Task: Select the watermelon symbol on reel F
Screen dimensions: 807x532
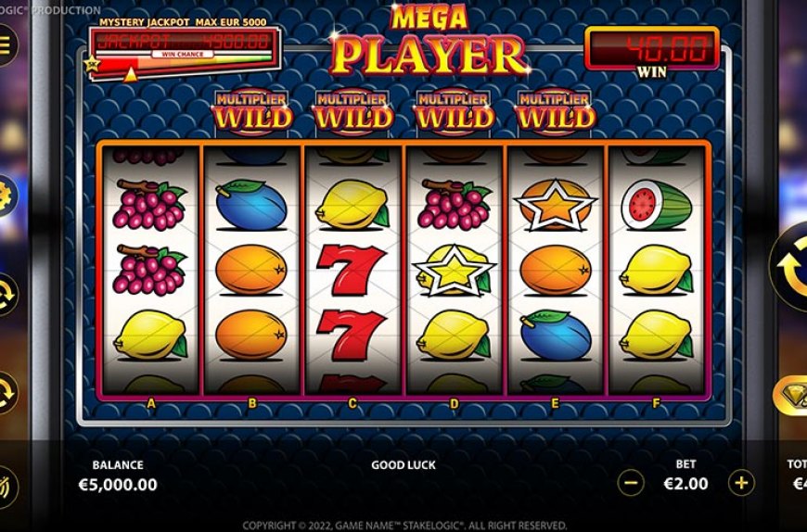Action: pyautogui.click(x=656, y=205)
